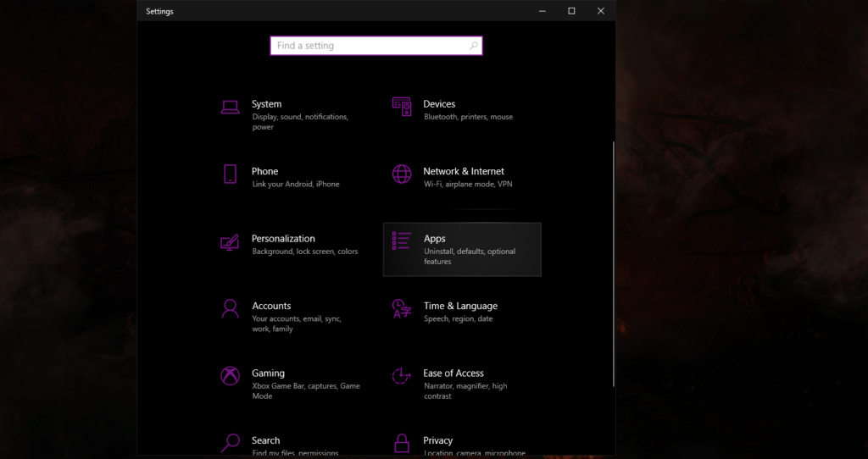
Task: Click the Devices speaker and keyboard icon
Action: [x=402, y=107]
